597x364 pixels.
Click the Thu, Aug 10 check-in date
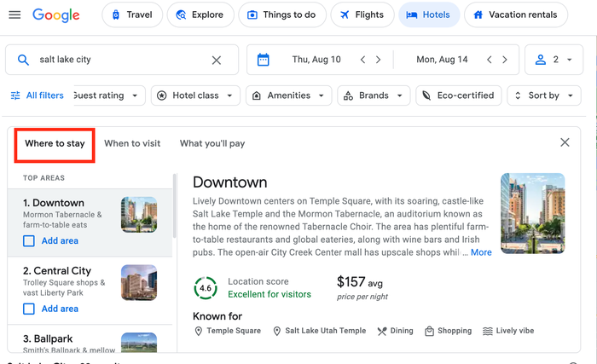tap(316, 60)
